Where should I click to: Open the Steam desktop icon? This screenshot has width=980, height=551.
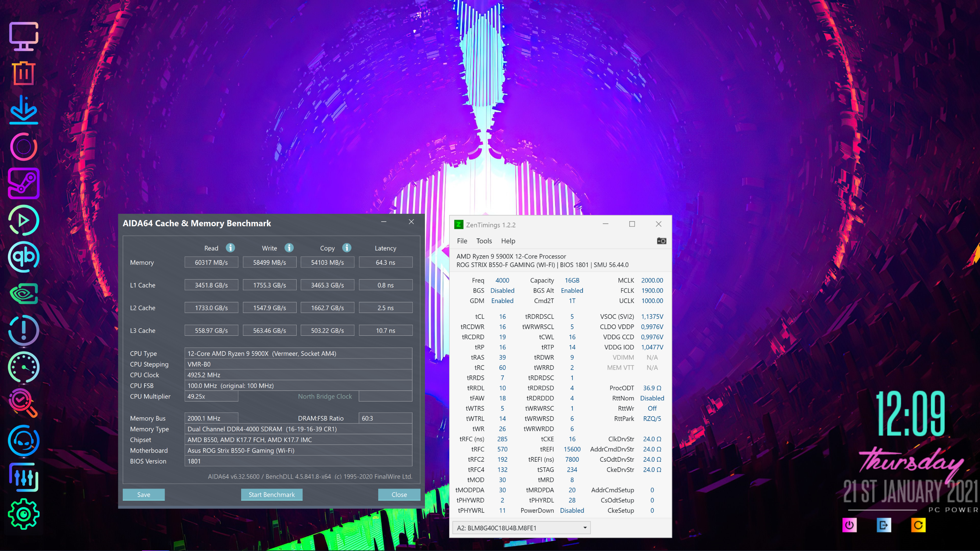pyautogui.click(x=24, y=183)
